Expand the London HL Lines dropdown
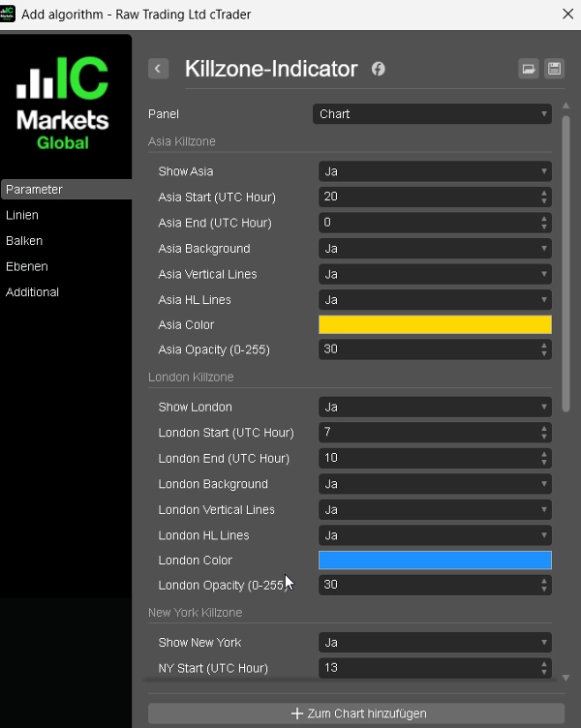This screenshot has width=581, height=728. tap(435, 535)
